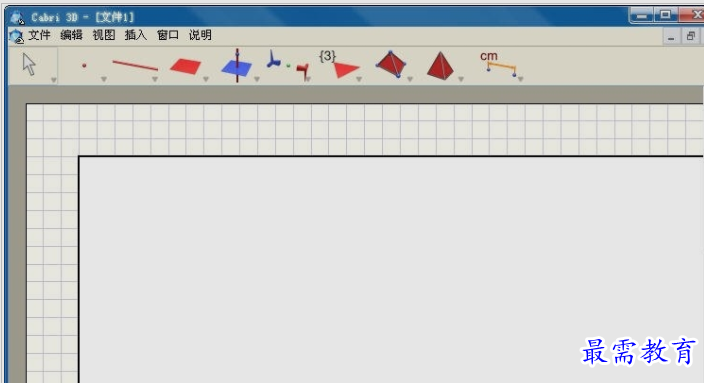Expand the polyhedron tool dropdown arrow

[410, 79]
